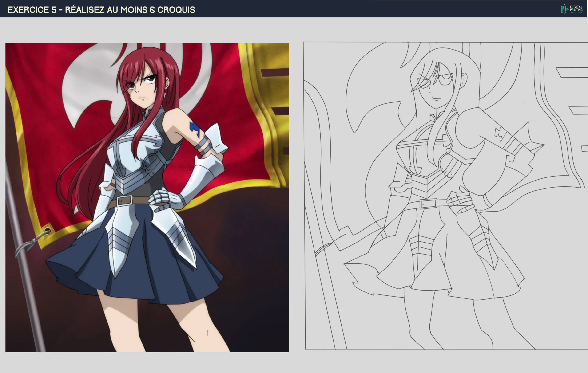Click the '.SCHOOL' green text in the logo
This screenshot has width=588, height=373.
pyautogui.click(x=576, y=13)
